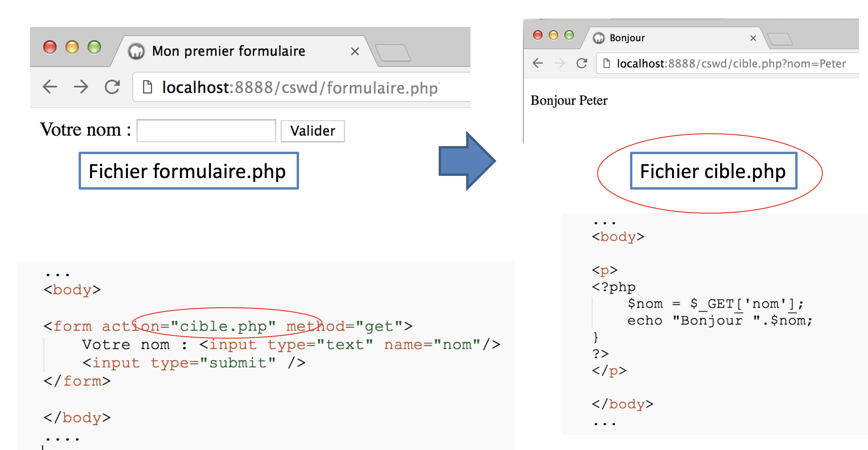
Task: Click forward arrow in formulaire browser window
Action: (x=81, y=87)
